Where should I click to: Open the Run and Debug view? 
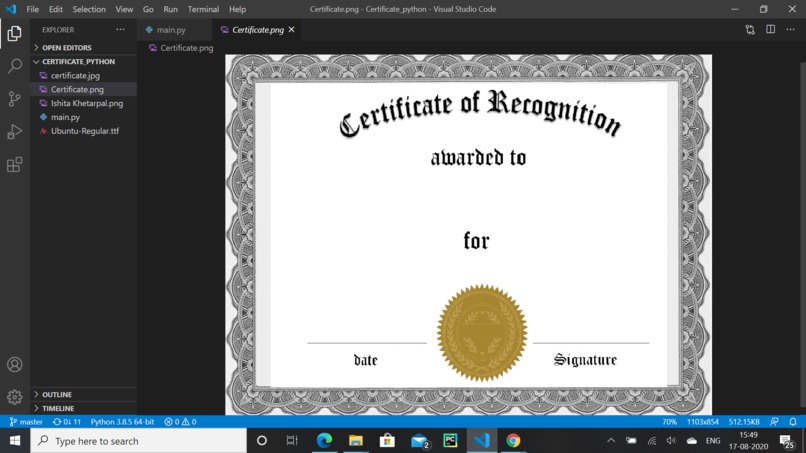14,132
